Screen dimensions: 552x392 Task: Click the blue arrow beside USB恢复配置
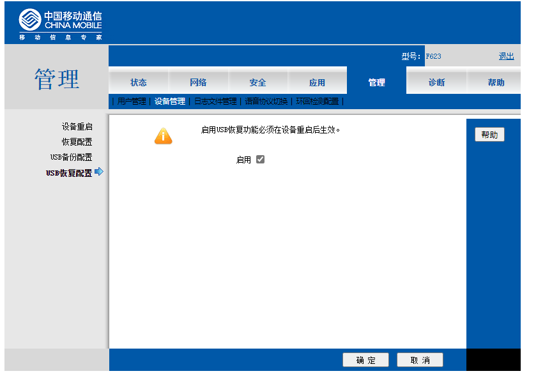click(x=99, y=172)
